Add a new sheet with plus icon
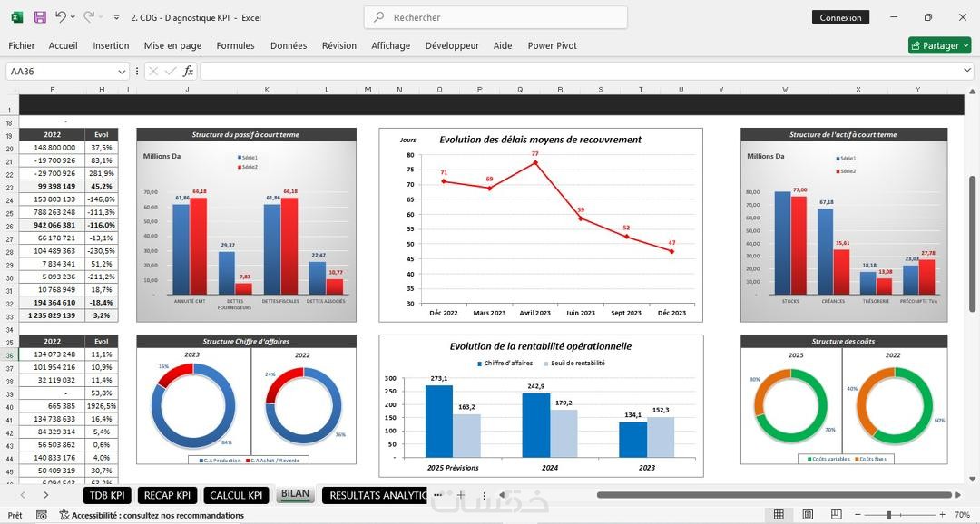 tap(461, 495)
